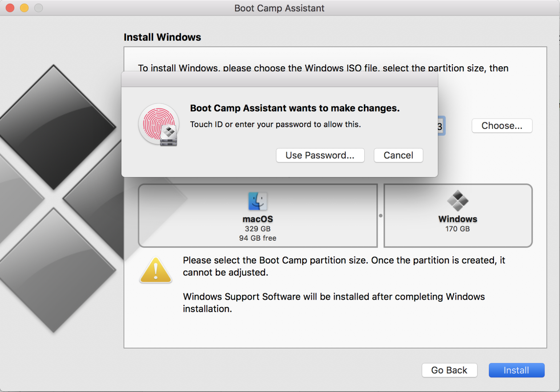Viewport: 560px width, 392px height.
Task: Click the 'Boot Camp Assistant' window title
Action: [279, 8]
